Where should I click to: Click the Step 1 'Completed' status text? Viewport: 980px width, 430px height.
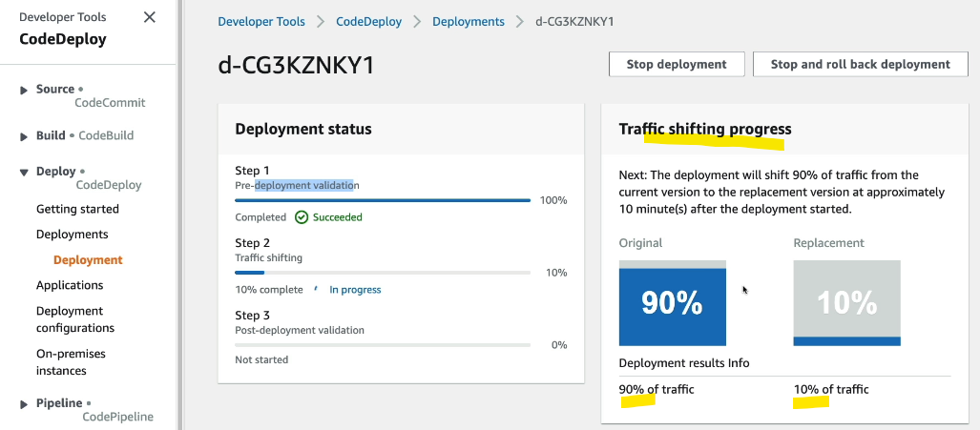coord(260,217)
